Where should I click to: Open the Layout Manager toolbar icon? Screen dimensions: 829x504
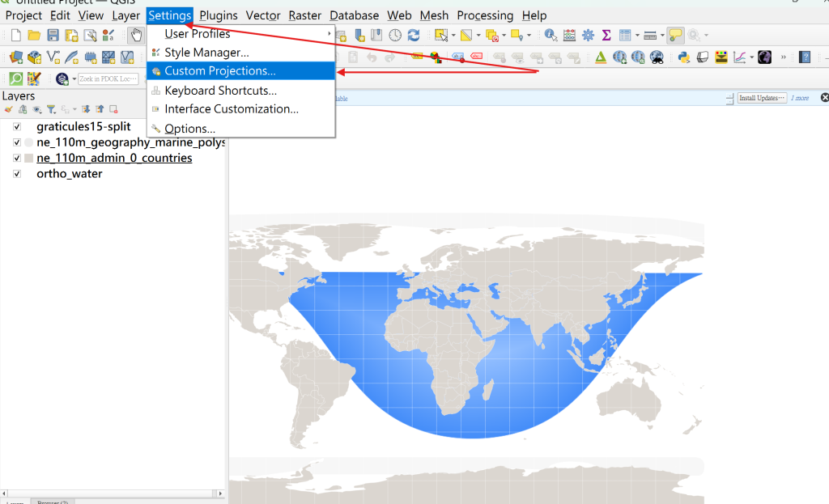[x=91, y=36]
